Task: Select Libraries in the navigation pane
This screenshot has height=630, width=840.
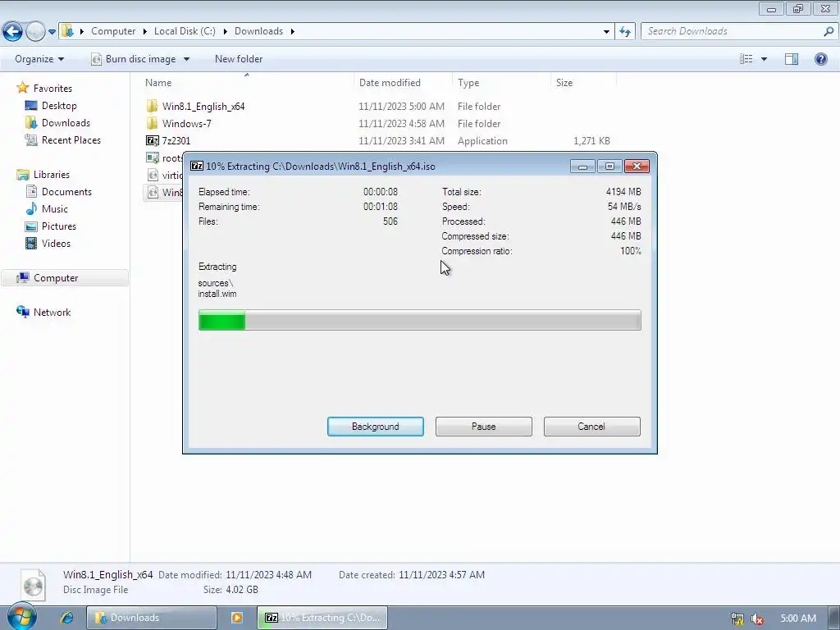Action: pos(52,174)
